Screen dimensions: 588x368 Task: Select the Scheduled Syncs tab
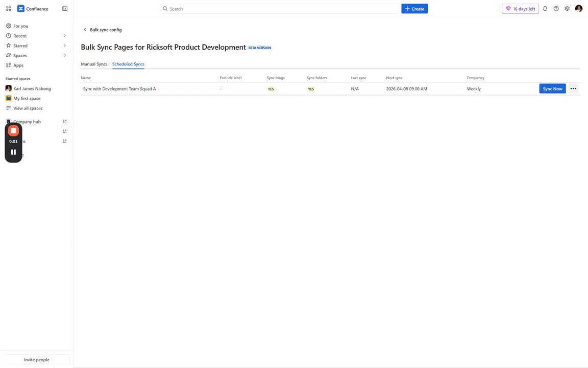click(128, 64)
